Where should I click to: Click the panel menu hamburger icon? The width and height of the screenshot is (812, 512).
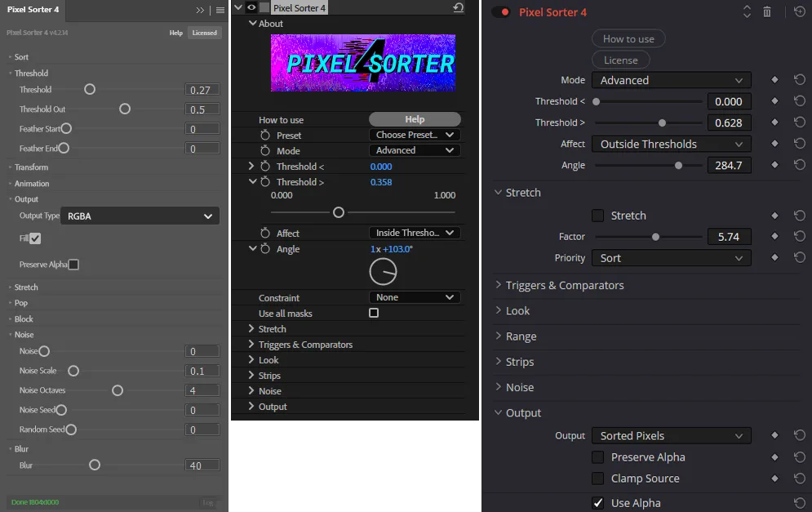(x=220, y=11)
